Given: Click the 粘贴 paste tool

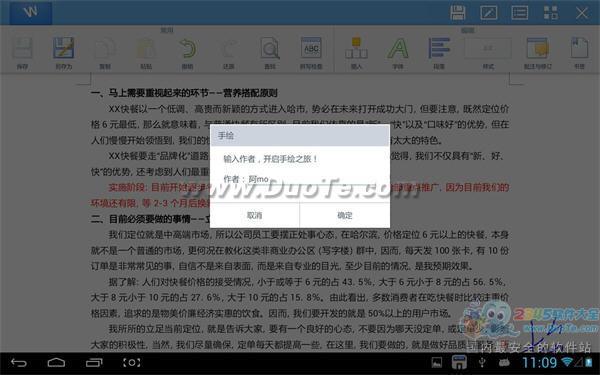Looking at the screenshot, I should (x=146, y=53).
